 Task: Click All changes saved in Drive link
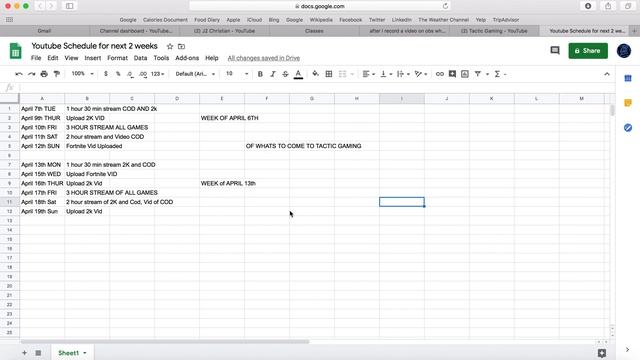click(x=264, y=58)
